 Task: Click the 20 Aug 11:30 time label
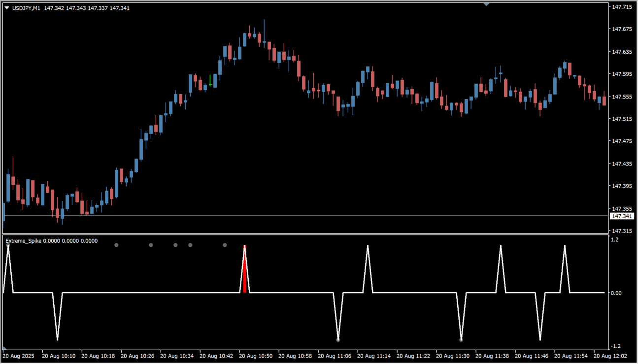[453, 356]
